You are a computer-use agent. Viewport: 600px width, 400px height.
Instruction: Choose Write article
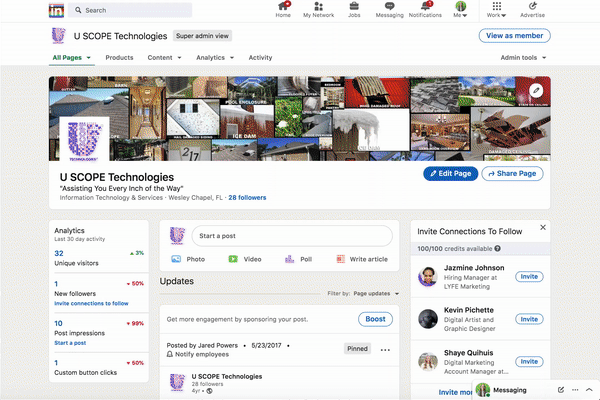pos(362,259)
